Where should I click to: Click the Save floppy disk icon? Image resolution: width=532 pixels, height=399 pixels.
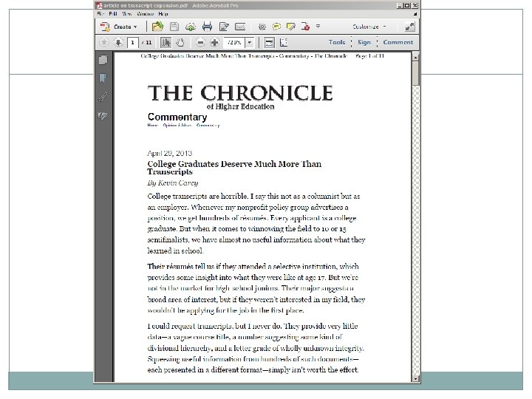[x=174, y=27]
